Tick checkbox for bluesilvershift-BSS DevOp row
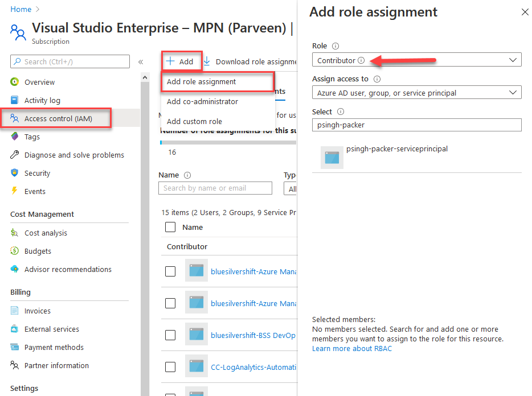 pos(170,335)
